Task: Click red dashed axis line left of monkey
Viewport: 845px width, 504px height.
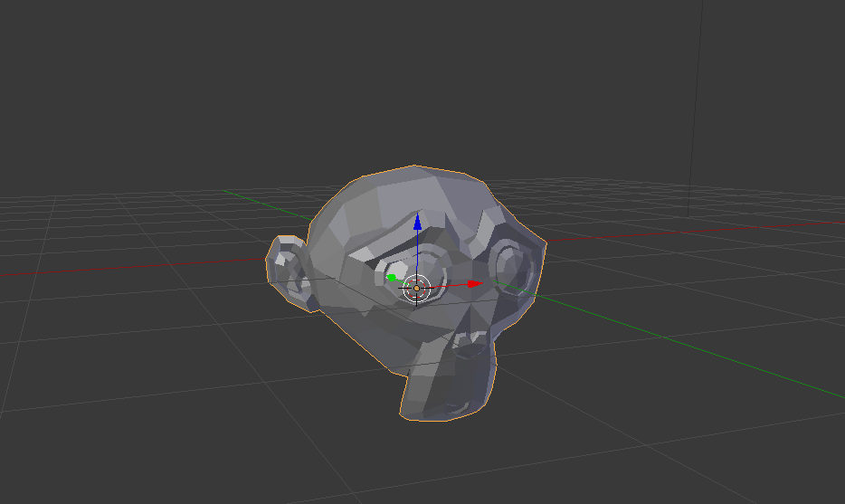Action: point(136,266)
